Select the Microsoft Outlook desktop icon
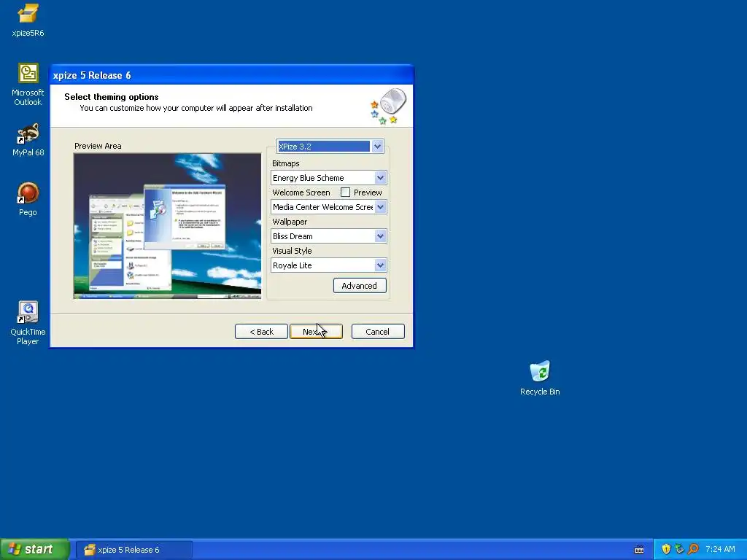The image size is (747, 560). pos(28,85)
